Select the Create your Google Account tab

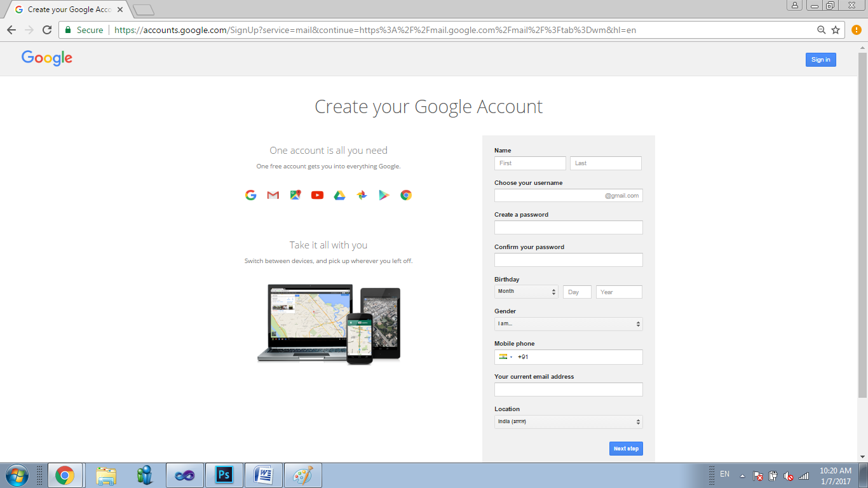[x=64, y=10]
